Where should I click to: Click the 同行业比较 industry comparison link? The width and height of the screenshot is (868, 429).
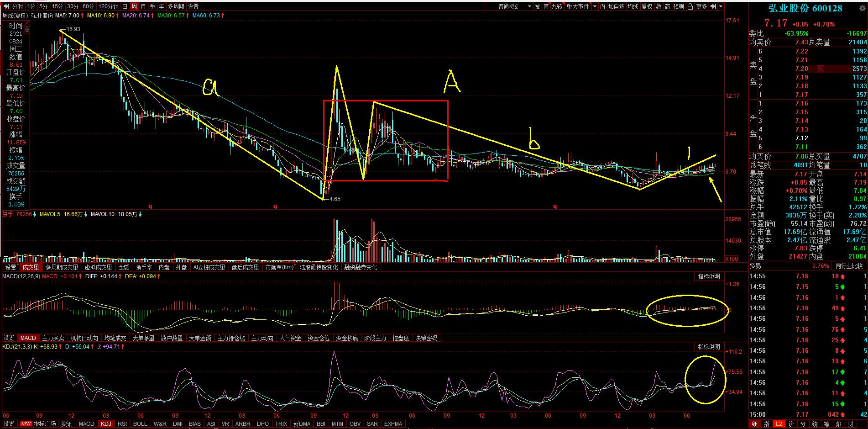[849, 266]
